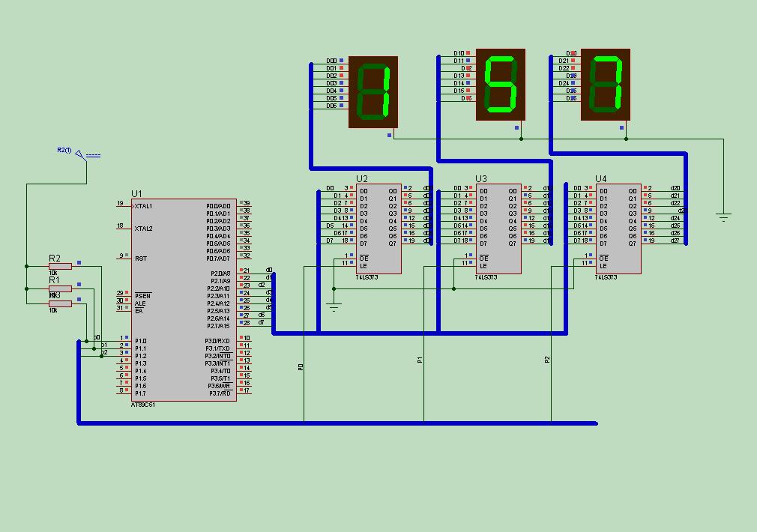Click the 'U1' reference label
The width and height of the screenshot is (757, 532).
click(136, 193)
